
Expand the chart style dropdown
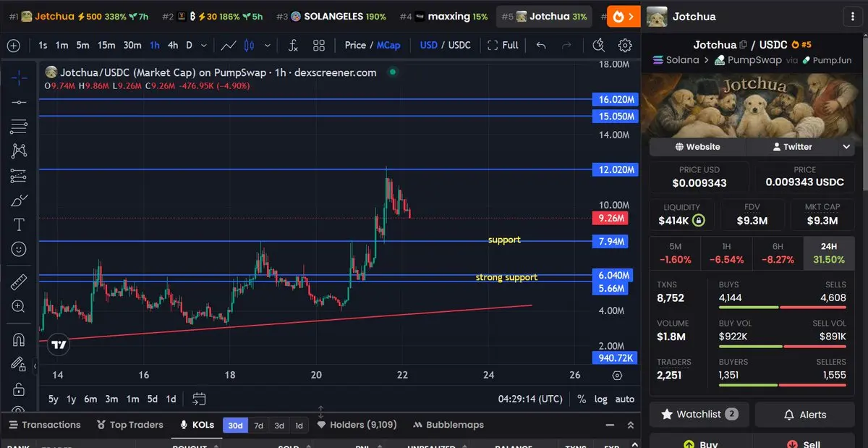268,46
